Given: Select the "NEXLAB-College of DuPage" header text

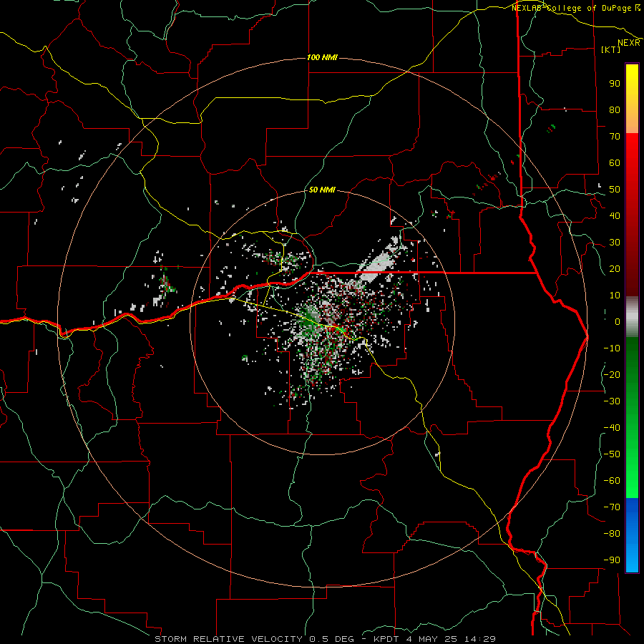Looking at the screenshot, I should tap(572, 8).
